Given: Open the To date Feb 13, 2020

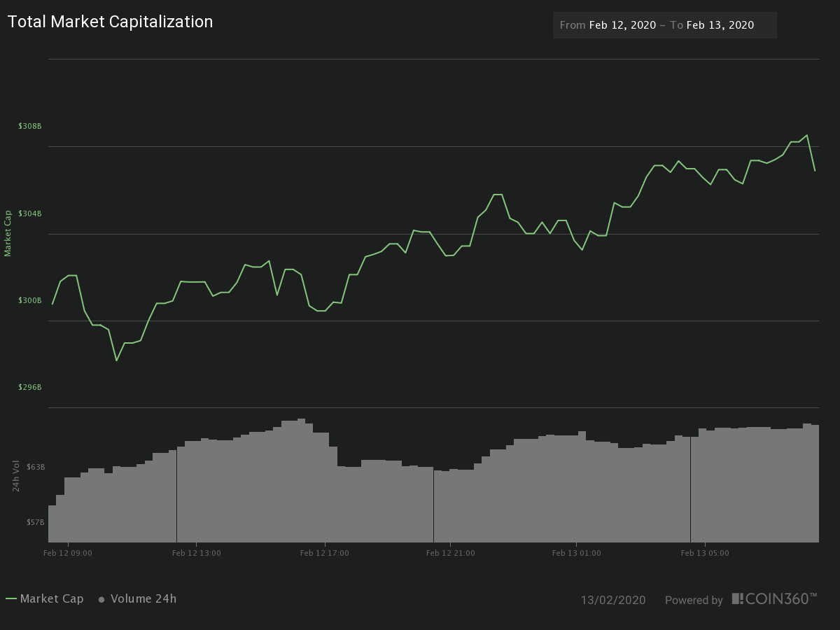Looking at the screenshot, I should point(720,25).
